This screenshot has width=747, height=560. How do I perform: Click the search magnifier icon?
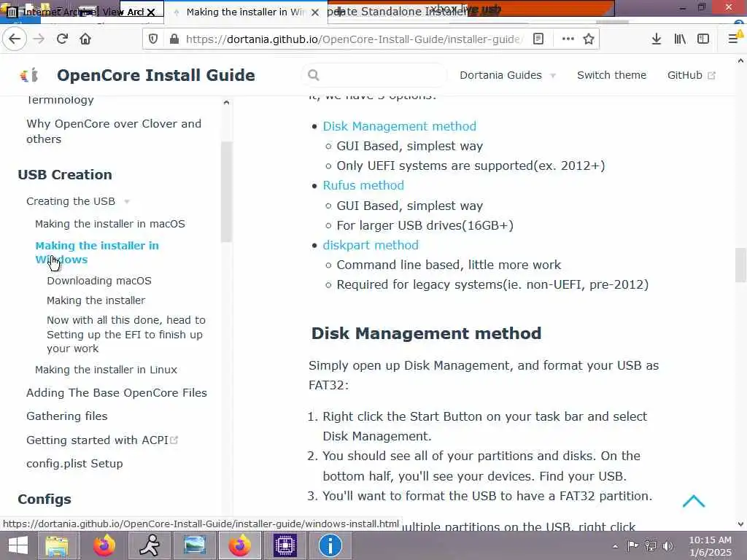coord(313,75)
